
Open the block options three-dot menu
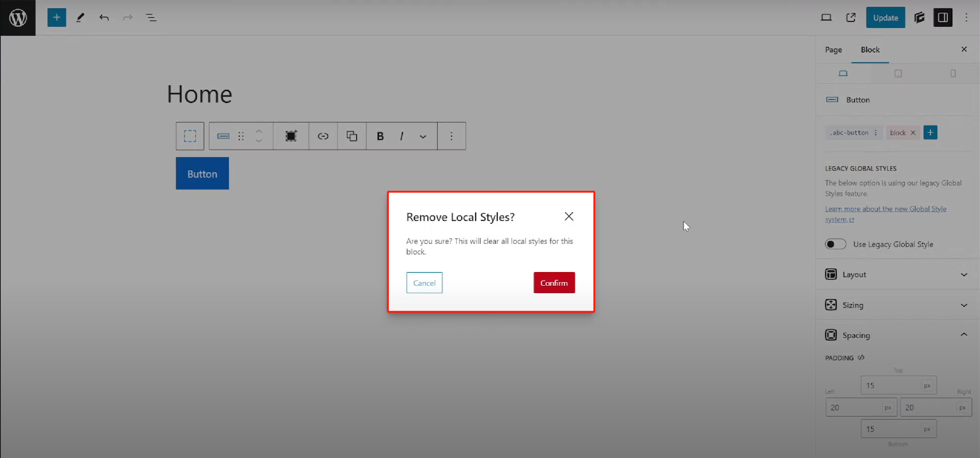click(452, 136)
